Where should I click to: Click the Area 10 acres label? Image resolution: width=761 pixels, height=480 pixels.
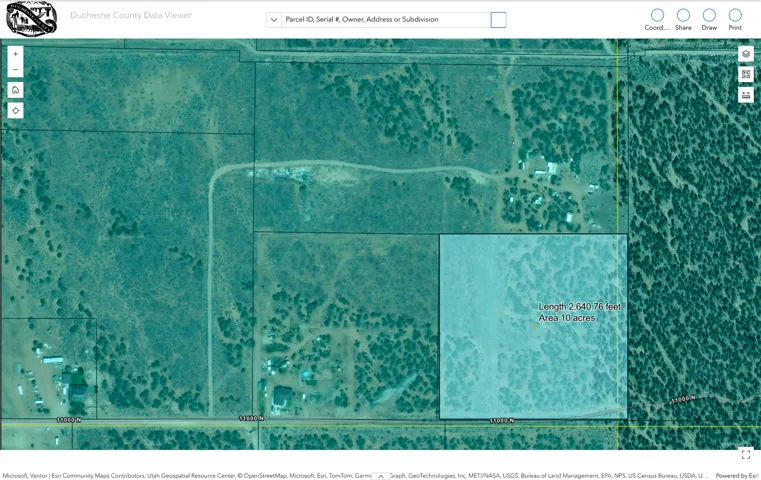(x=567, y=318)
